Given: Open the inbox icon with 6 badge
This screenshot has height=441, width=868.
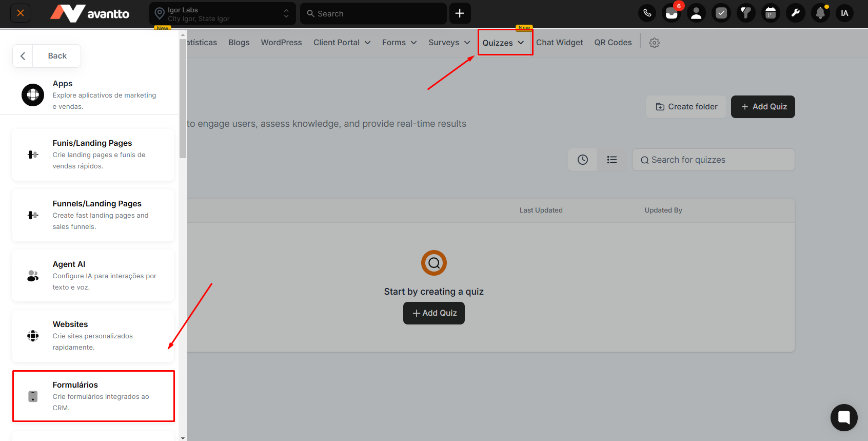Looking at the screenshot, I should [x=672, y=13].
